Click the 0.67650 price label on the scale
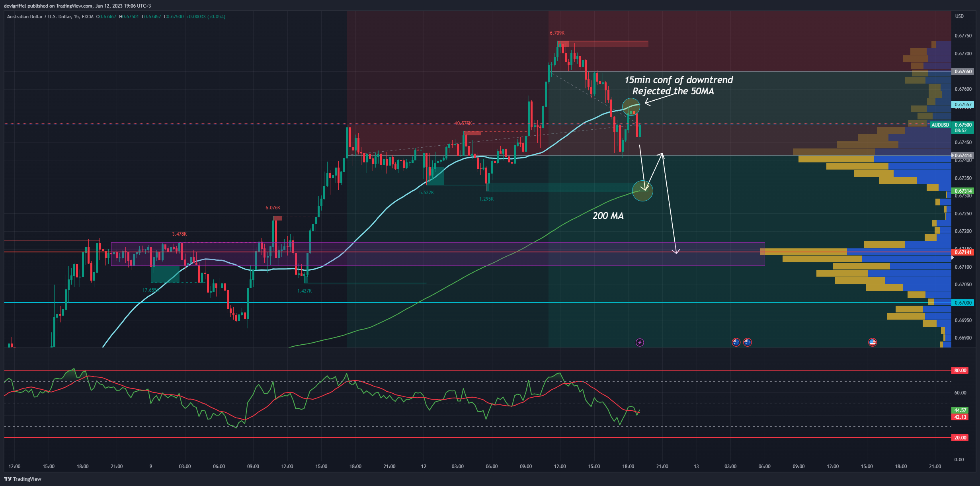 click(963, 72)
